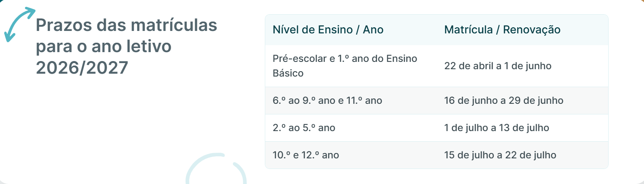Click the '1 de julho a 13 de julho' cell
Screen dimensions: 644x184
click(x=496, y=128)
